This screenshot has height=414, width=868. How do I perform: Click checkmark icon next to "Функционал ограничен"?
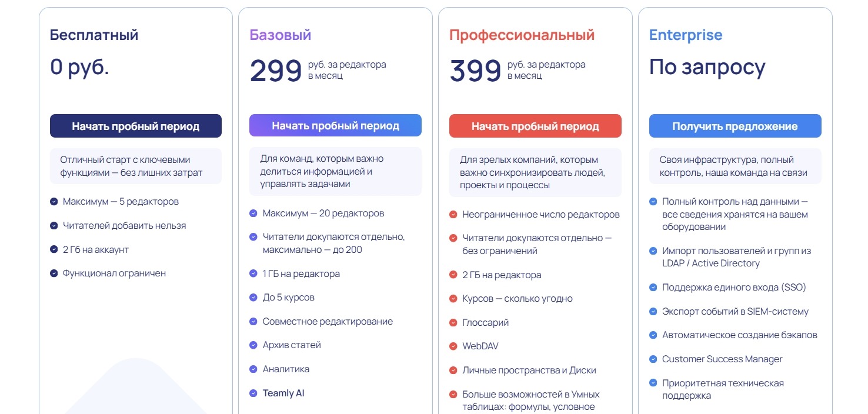[x=54, y=273]
